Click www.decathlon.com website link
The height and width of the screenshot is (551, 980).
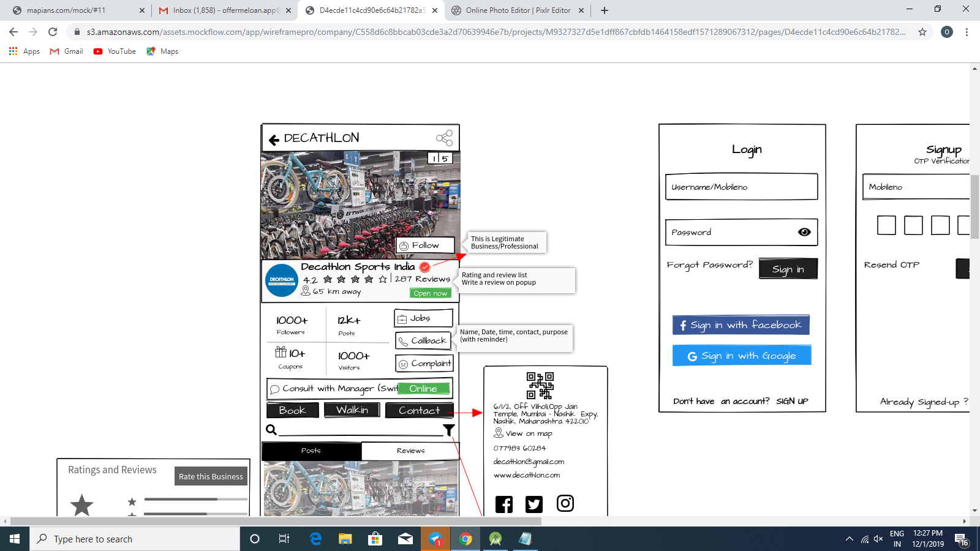(527, 475)
